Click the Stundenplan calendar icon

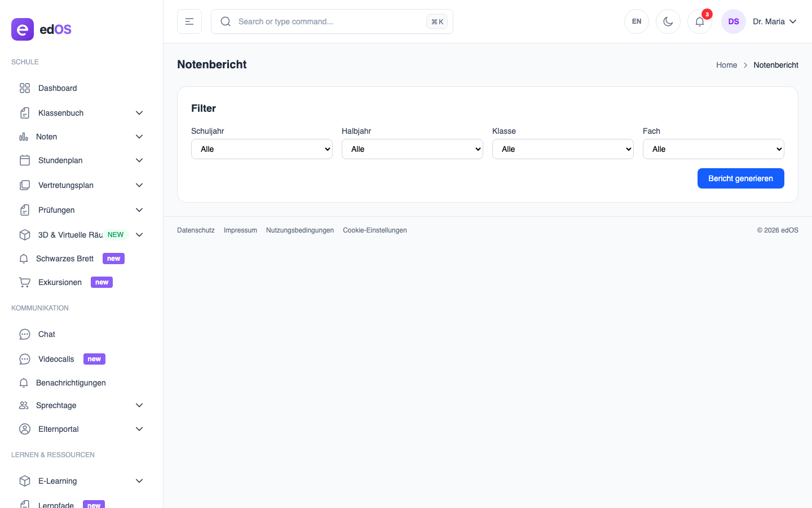coord(25,160)
